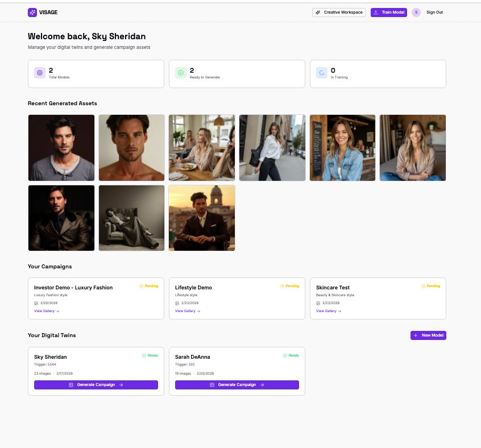Open the man in suit at sunset thumbnail

pyautogui.click(x=202, y=218)
